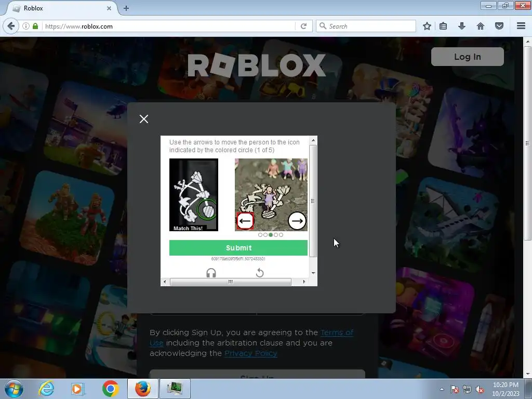The width and height of the screenshot is (532, 399).
Task: Reload the current page
Action: click(303, 26)
